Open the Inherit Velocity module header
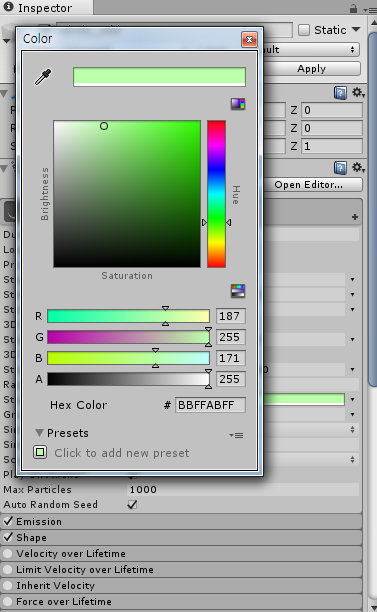Screen dimensions: 377x612 [181, 585]
